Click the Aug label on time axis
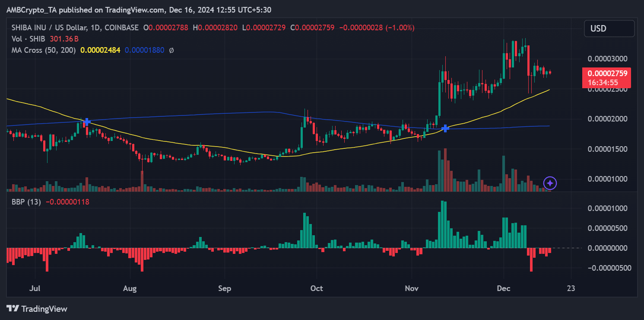 [130, 288]
